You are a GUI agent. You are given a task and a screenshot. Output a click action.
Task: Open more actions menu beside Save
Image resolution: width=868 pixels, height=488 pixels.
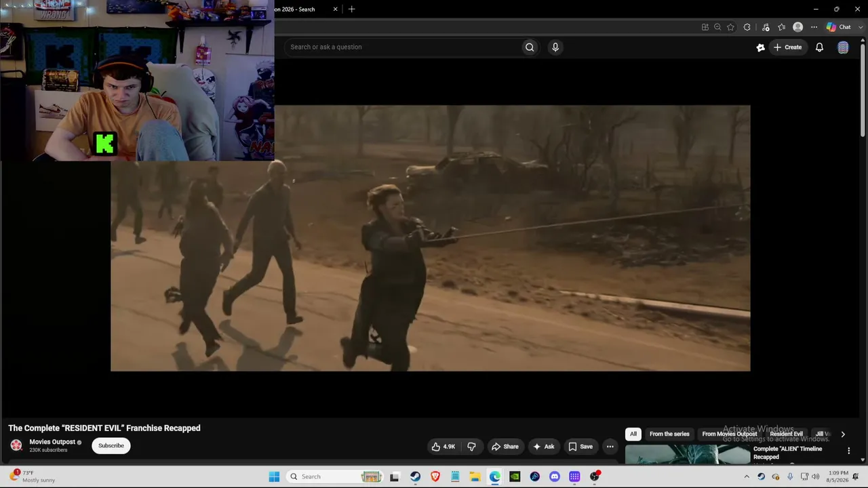pyautogui.click(x=610, y=447)
